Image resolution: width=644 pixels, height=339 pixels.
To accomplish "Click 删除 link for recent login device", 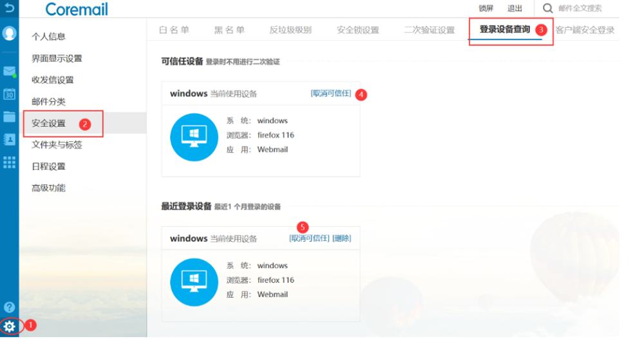I will point(341,238).
